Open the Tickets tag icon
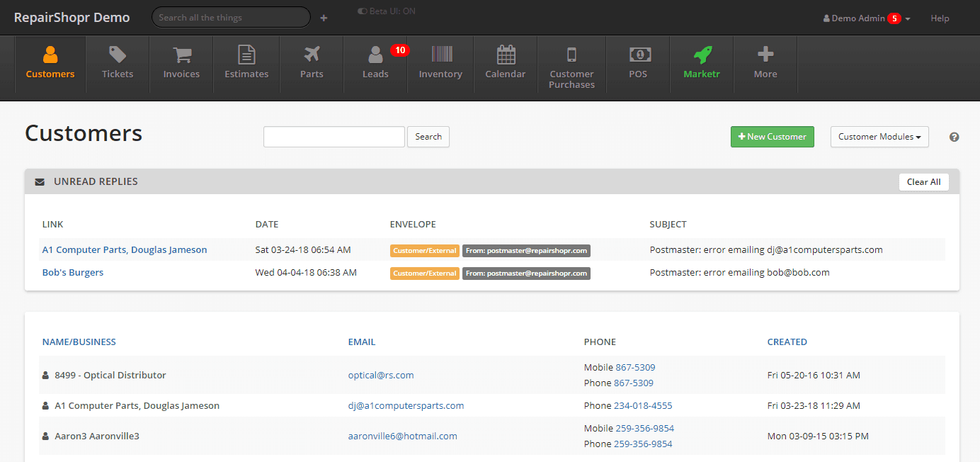The width and height of the screenshot is (980, 462). [x=118, y=55]
